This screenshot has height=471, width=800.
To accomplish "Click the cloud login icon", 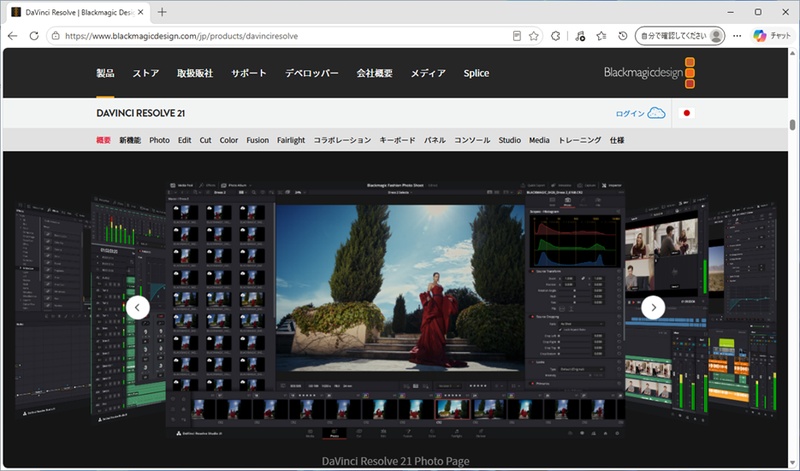I will click(x=656, y=113).
